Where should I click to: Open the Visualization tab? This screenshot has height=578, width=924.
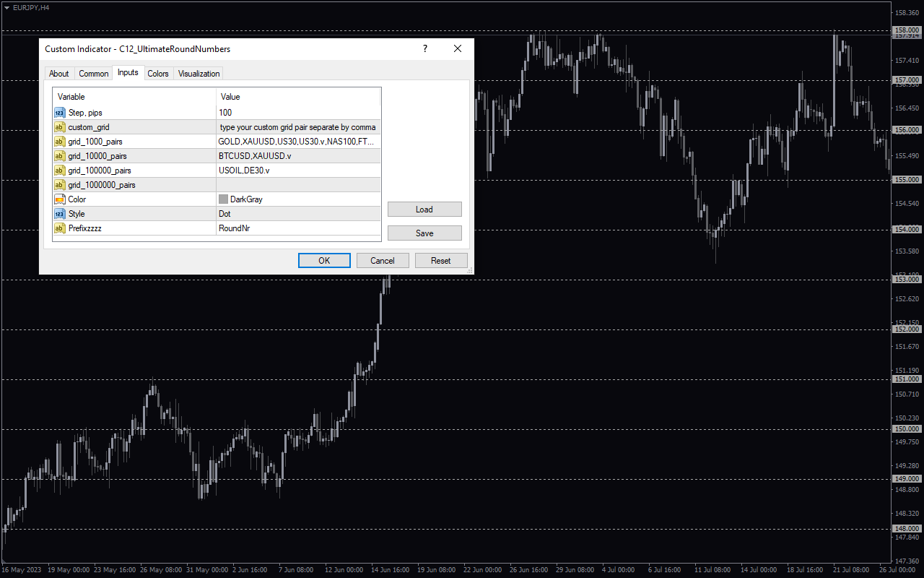(x=199, y=74)
